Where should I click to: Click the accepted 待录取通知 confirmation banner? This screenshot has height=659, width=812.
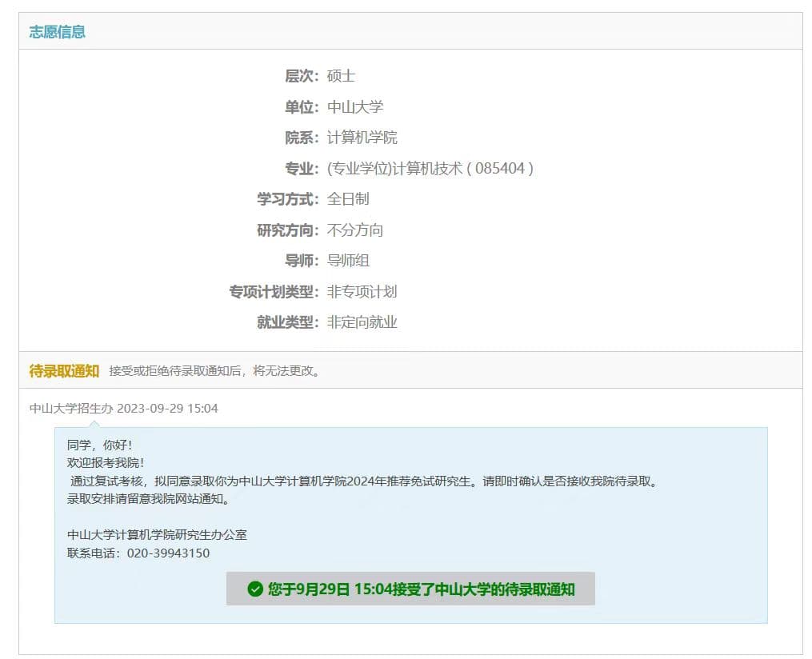pyautogui.click(x=410, y=589)
